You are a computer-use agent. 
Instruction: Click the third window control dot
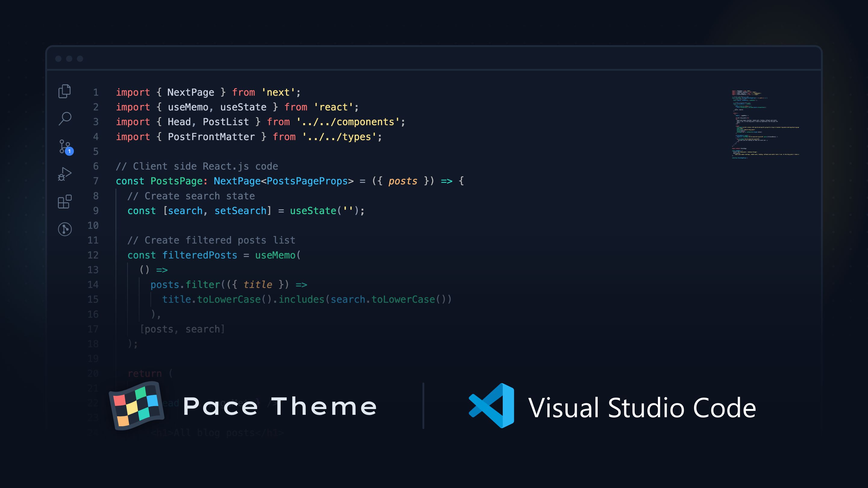[x=80, y=59]
